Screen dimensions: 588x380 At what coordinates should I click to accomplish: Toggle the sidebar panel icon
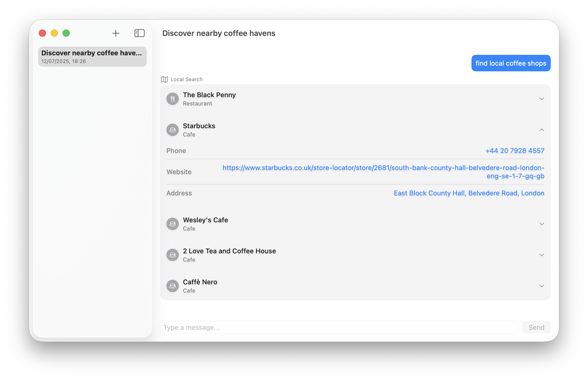[x=140, y=33]
